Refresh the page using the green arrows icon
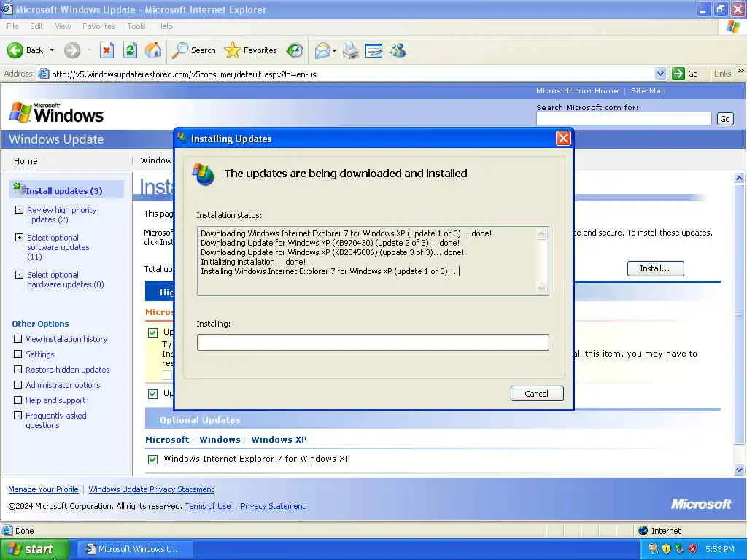 130,50
